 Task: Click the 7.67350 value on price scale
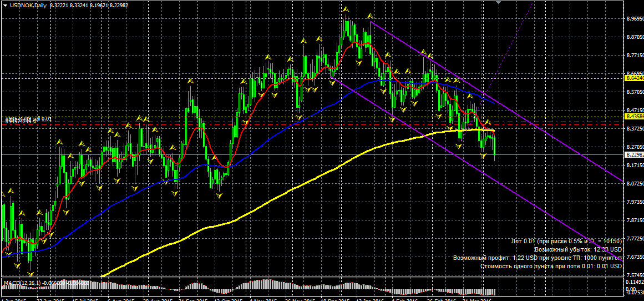pyautogui.click(x=635, y=257)
